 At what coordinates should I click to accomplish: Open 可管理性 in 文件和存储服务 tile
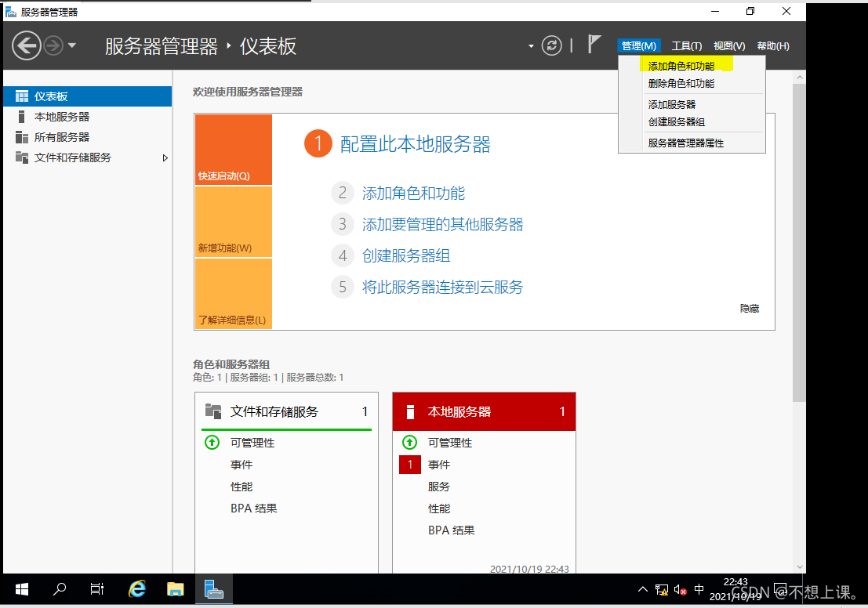(252, 443)
